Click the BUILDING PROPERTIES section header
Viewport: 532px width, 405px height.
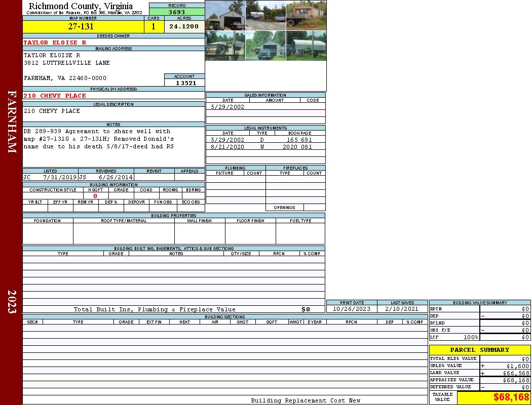(174, 216)
